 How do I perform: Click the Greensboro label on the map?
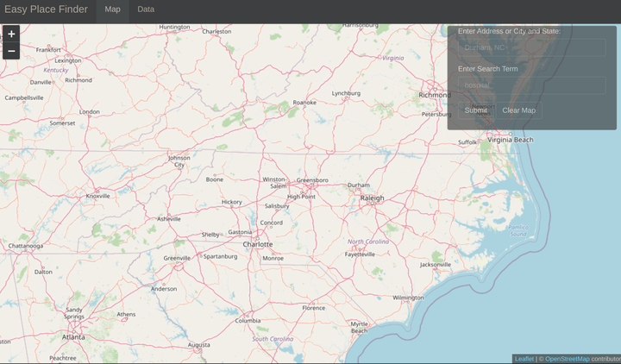312,180
